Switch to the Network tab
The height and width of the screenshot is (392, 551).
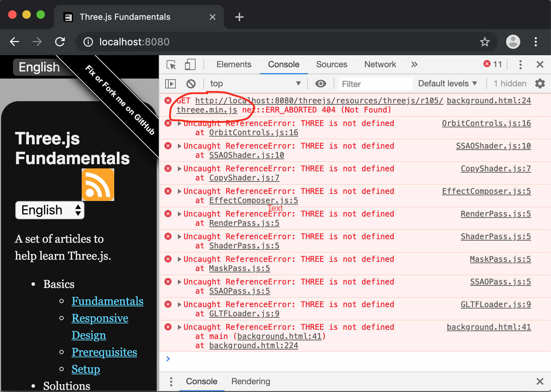380,65
